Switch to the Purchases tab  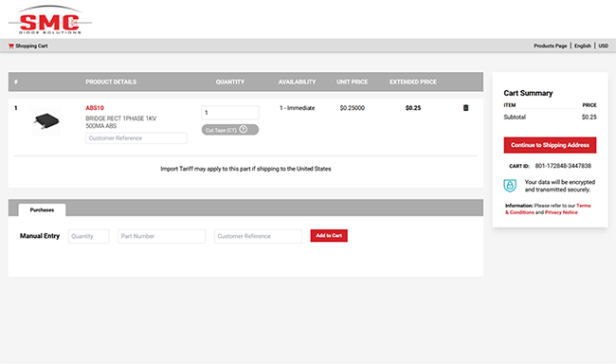[42, 209]
